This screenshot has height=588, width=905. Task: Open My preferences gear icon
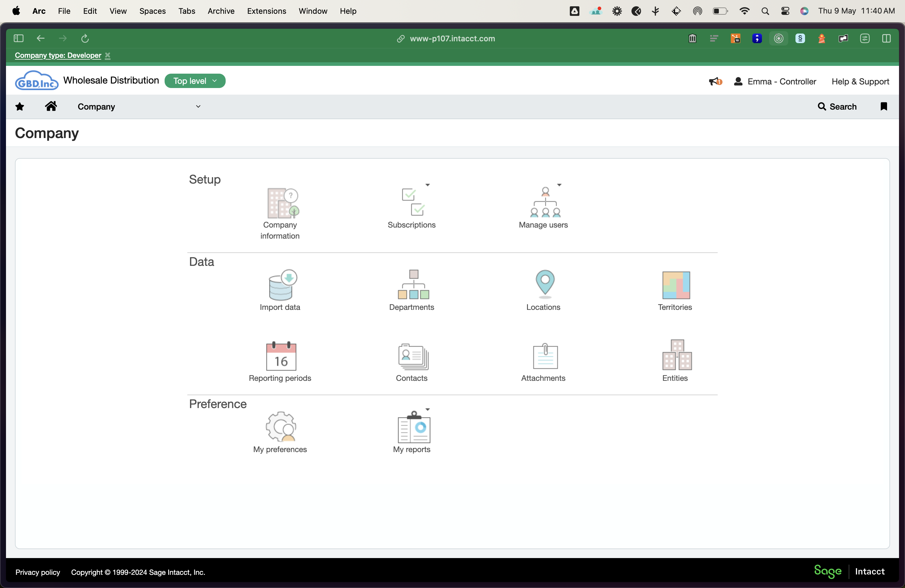pos(281,427)
